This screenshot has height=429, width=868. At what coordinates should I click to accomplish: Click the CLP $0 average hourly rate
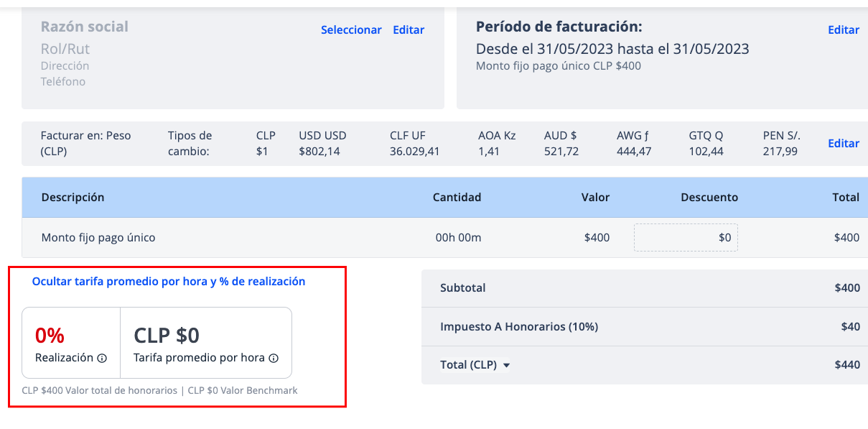click(x=167, y=335)
